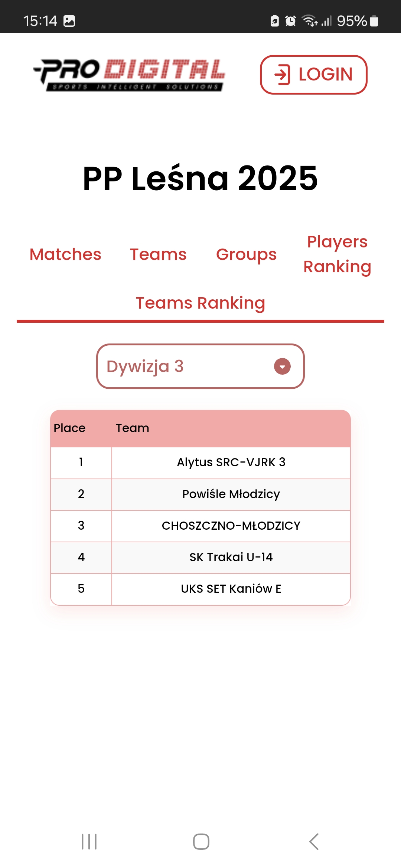This screenshot has width=401, height=868.
Task: Open the picture notification icon in status bar
Action: click(x=69, y=21)
